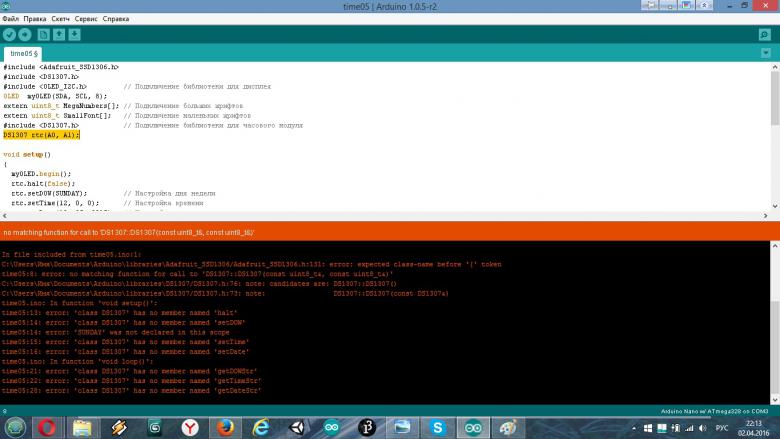This screenshot has height=439, width=780.
Task: Open Processing P3 icon in taskbar
Action: [x=367, y=428]
